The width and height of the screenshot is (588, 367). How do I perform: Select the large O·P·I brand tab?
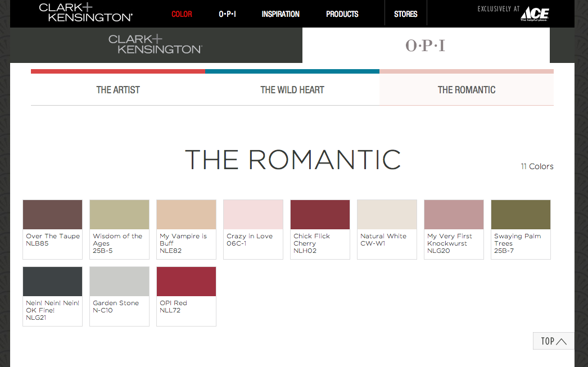[426, 45]
